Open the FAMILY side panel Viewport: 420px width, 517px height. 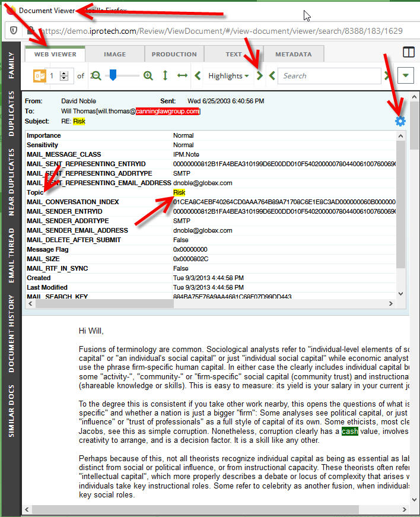tap(11, 65)
